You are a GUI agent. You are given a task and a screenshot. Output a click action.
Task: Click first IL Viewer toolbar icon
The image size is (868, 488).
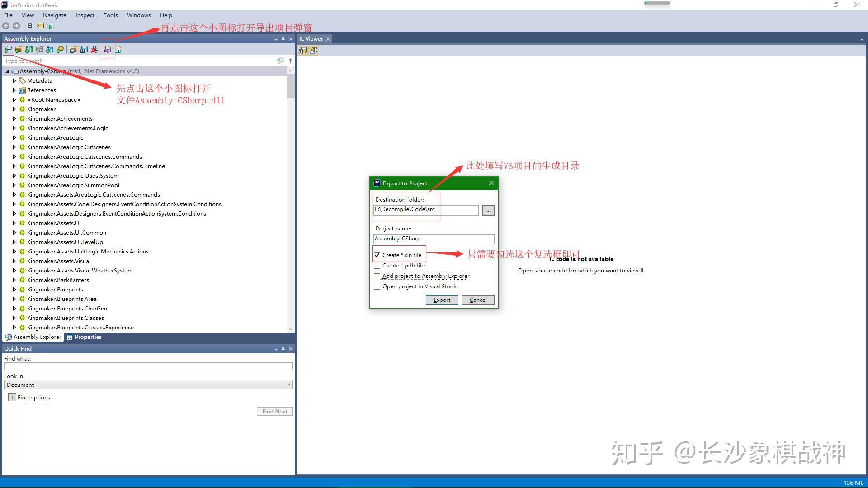(x=303, y=51)
